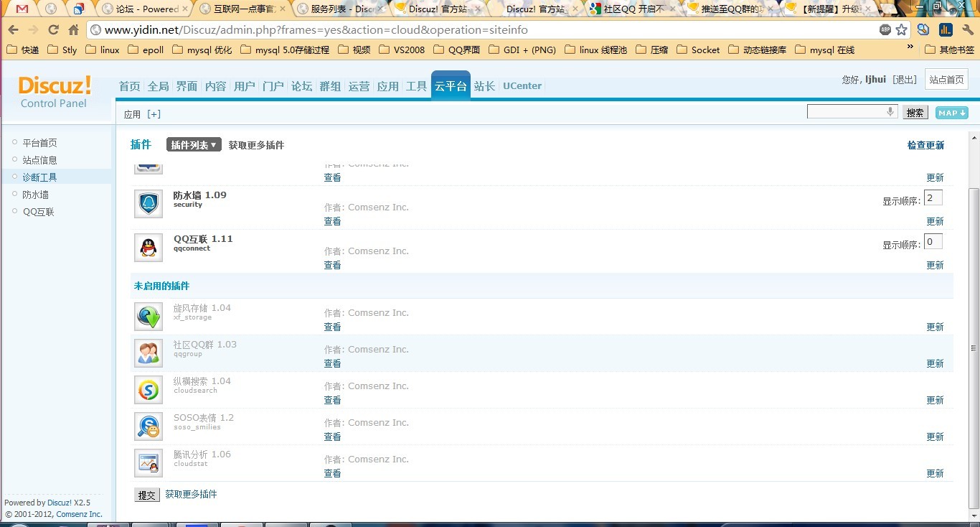Click the 纵横搜索 plugin icon
Image resolution: width=980 pixels, height=527 pixels.
tap(149, 390)
